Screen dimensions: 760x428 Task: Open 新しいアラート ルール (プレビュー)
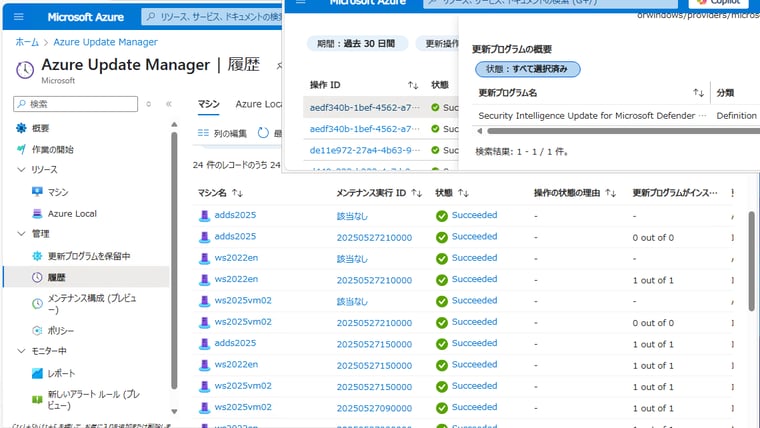pos(94,399)
